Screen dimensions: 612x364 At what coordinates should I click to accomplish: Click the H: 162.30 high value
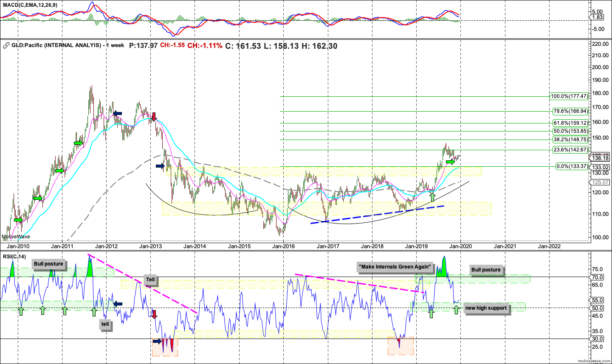tap(319, 46)
